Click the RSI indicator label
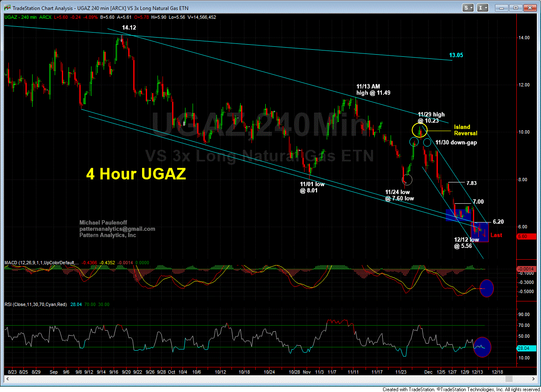The height and width of the screenshot is (392, 541). (x=36, y=304)
